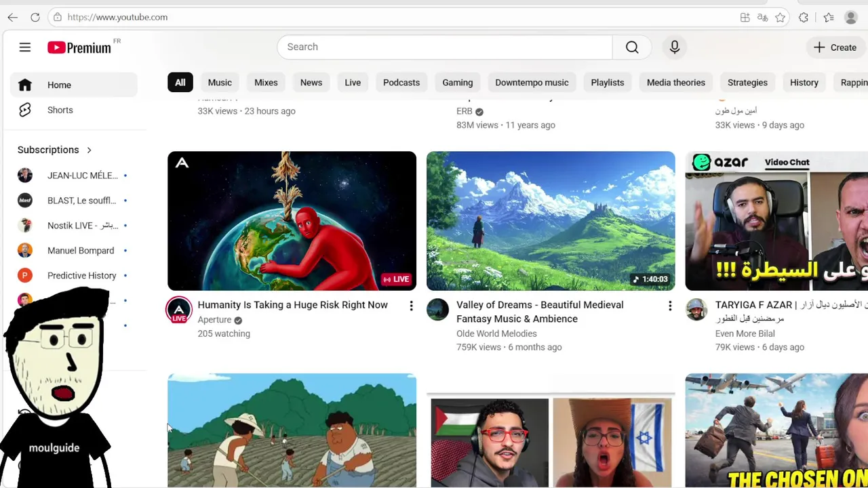Viewport: 868px width, 488px height.
Task: Click Even More Bilal channel avatar
Action: (x=696, y=310)
